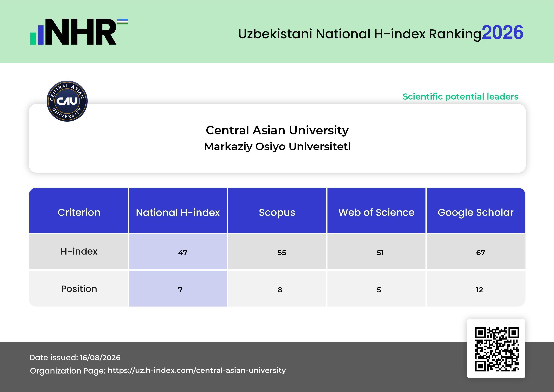Viewport: 554px width, 392px height.
Task: Click the 'Central Asian University' name
Action: click(277, 130)
